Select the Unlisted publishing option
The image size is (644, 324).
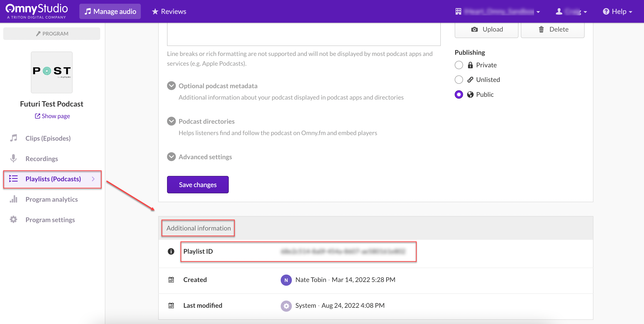coord(459,80)
